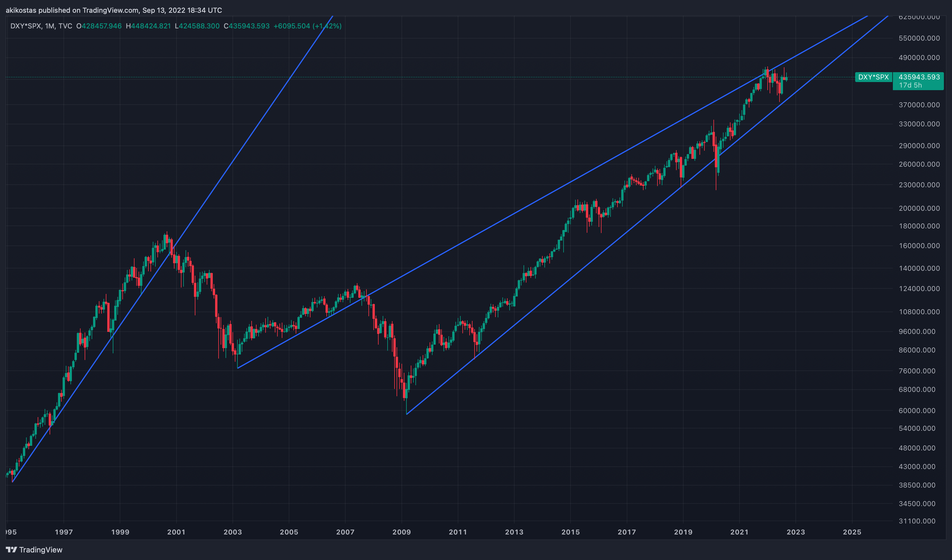This screenshot has height=560, width=952.
Task: Click the 108000.000 price axis label
Action: pyautogui.click(x=919, y=312)
